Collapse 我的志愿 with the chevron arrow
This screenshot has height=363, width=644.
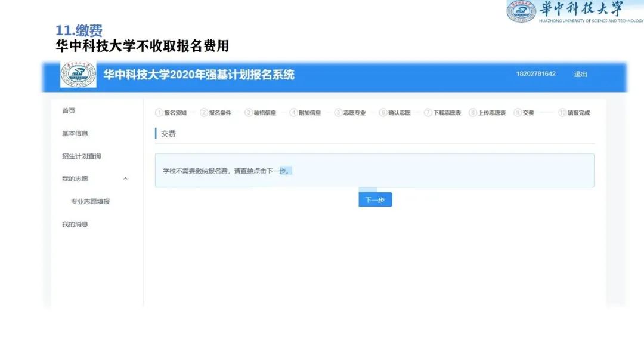125,179
